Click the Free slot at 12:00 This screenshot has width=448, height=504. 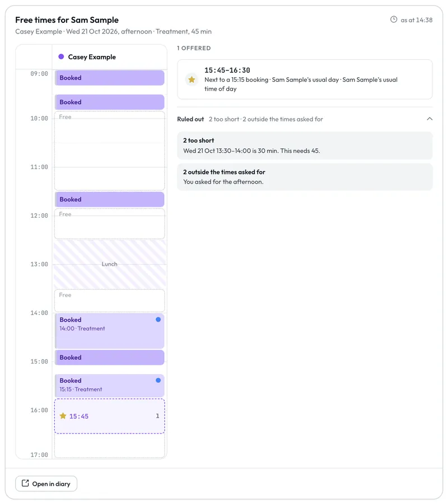click(x=109, y=224)
